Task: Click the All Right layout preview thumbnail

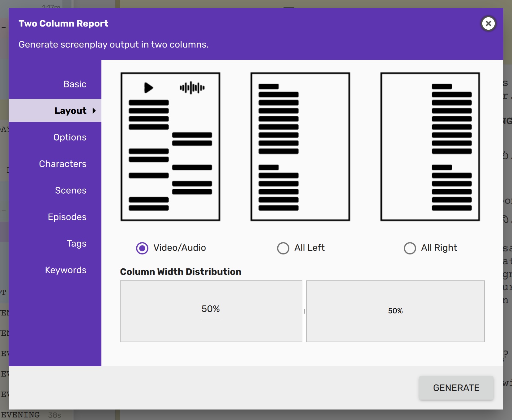Action: [430, 147]
